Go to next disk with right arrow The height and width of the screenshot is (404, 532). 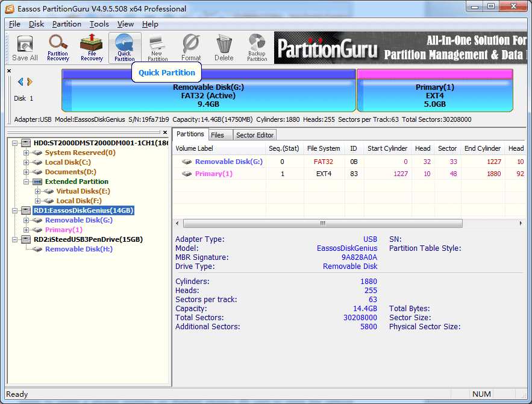30,81
